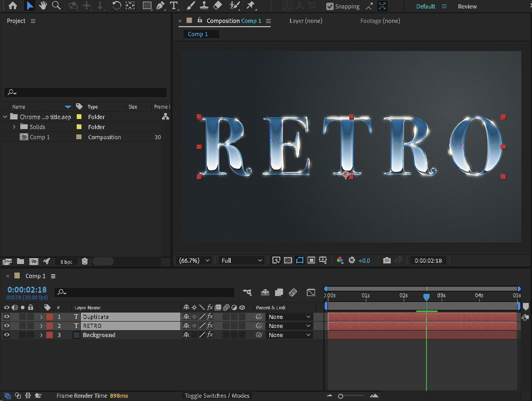Viewport: 532px width, 401px height.
Task: Click the 8 bpc color depth button
Action: point(66,262)
